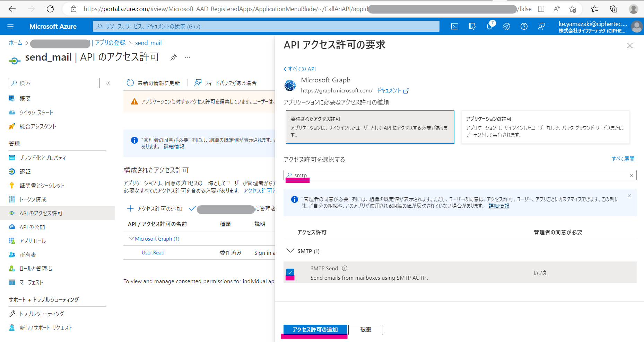Click the send_mail breadcrumb link
The width and height of the screenshot is (644, 342).
148,43
